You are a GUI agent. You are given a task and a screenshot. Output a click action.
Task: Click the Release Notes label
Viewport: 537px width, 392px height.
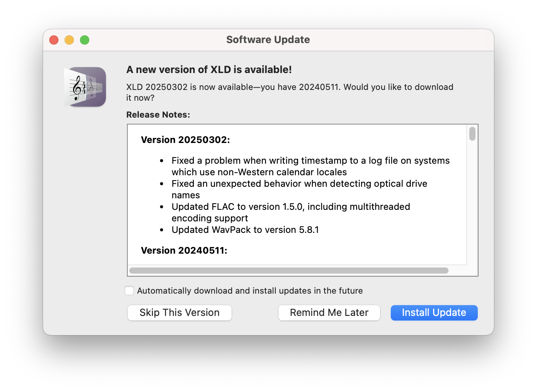point(158,115)
